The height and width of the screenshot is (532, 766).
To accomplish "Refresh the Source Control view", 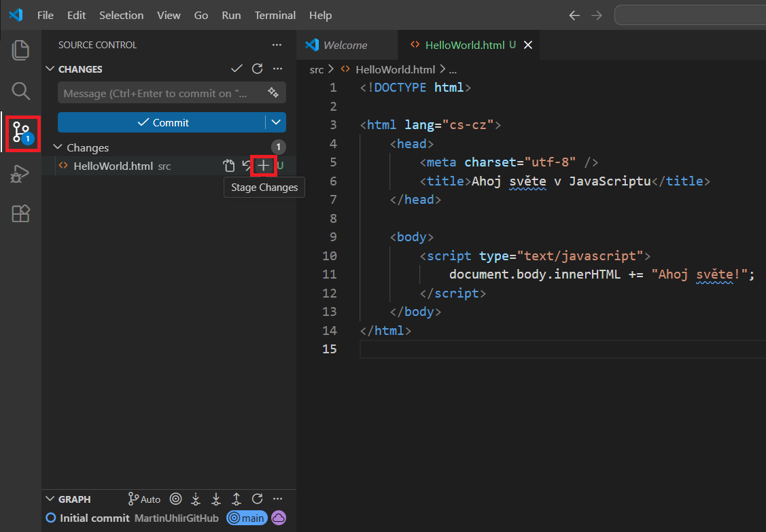I will click(257, 69).
